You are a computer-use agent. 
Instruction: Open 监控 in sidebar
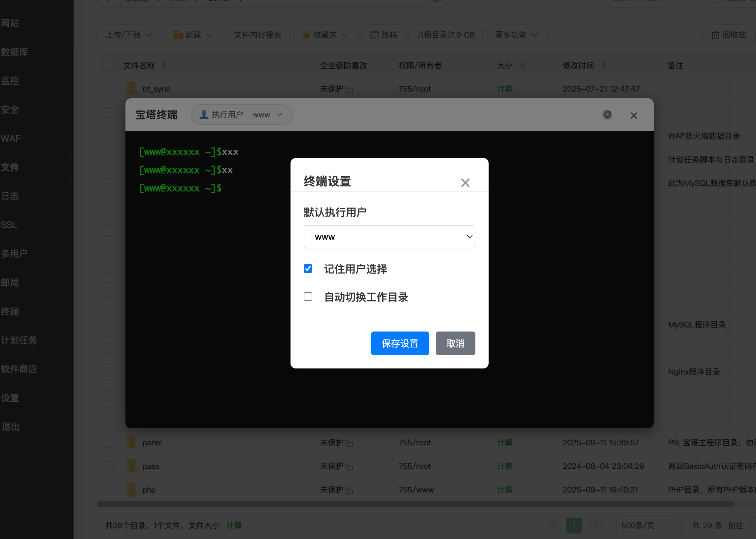[10, 80]
